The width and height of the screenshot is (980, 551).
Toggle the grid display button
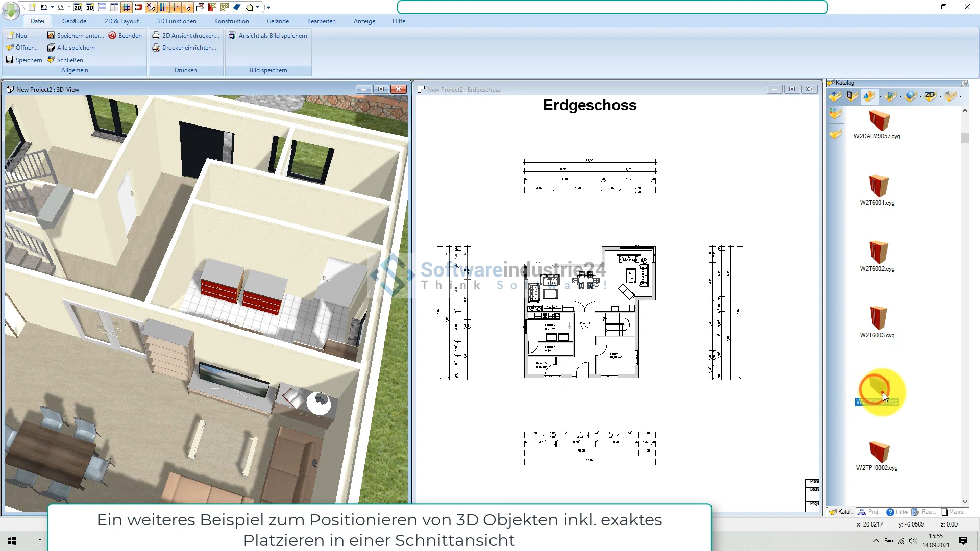[126, 7]
